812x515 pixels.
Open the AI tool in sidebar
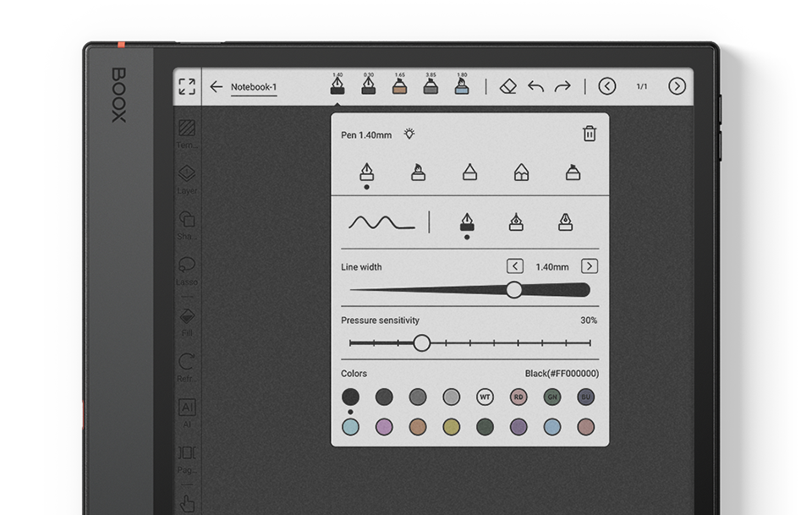(187, 413)
